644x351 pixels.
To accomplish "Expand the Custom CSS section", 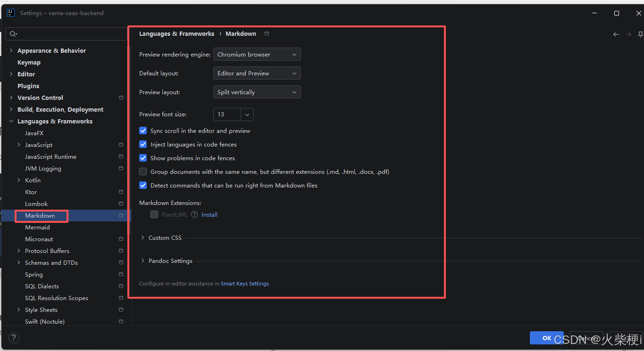I will [143, 237].
